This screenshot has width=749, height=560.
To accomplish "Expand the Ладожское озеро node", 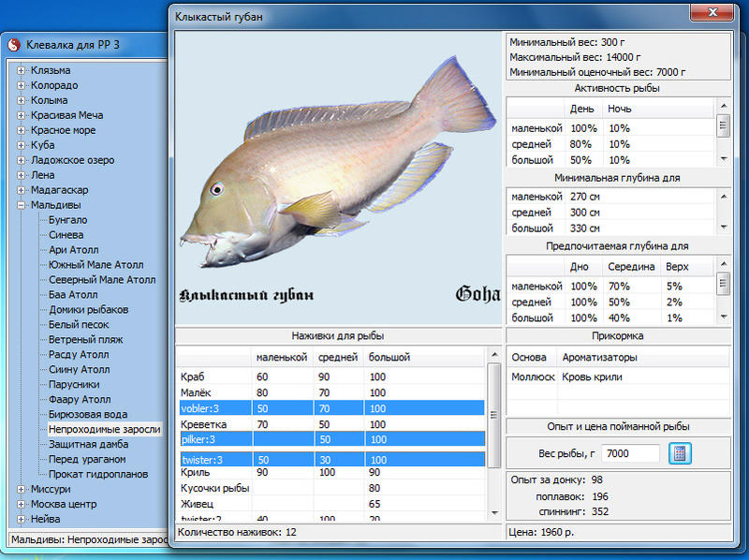I will pos(22,160).
